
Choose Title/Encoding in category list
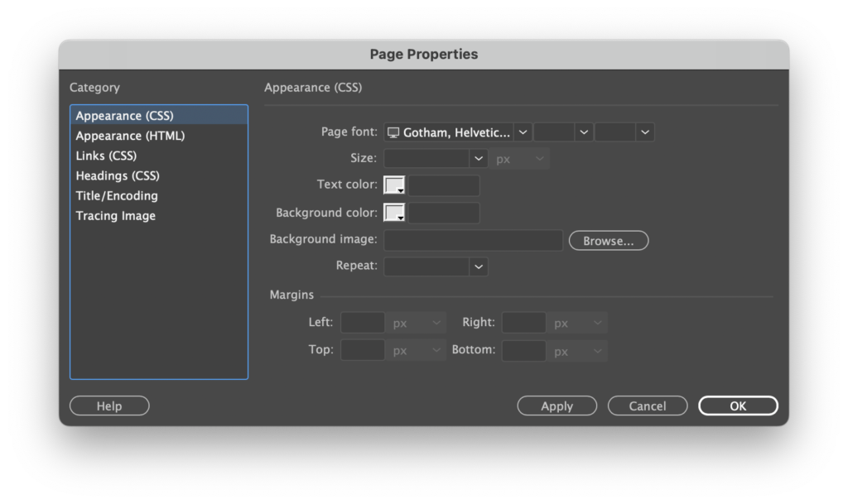[117, 196]
